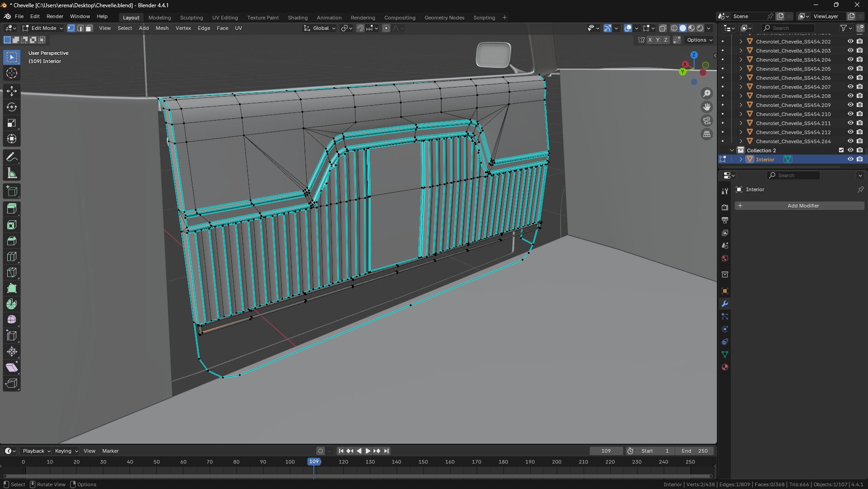Open the File menu
868x489 pixels.
pyautogui.click(x=19, y=16)
